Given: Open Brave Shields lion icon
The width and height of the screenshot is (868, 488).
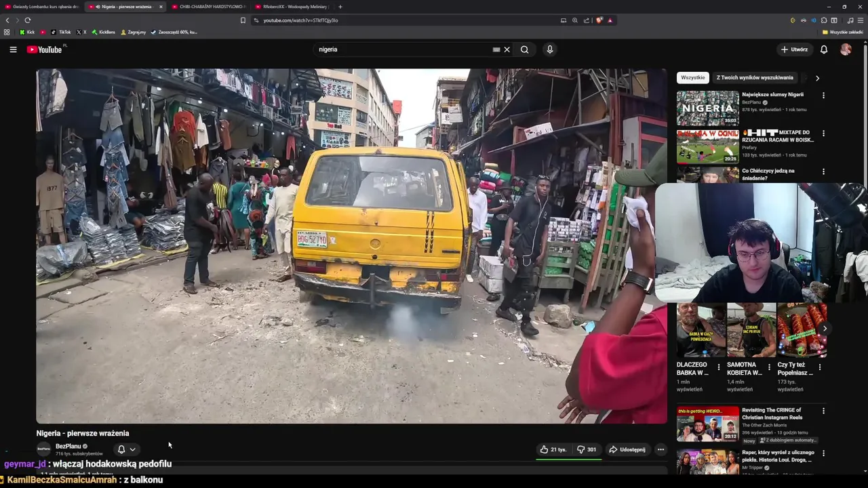Looking at the screenshot, I should tap(599, 20).
